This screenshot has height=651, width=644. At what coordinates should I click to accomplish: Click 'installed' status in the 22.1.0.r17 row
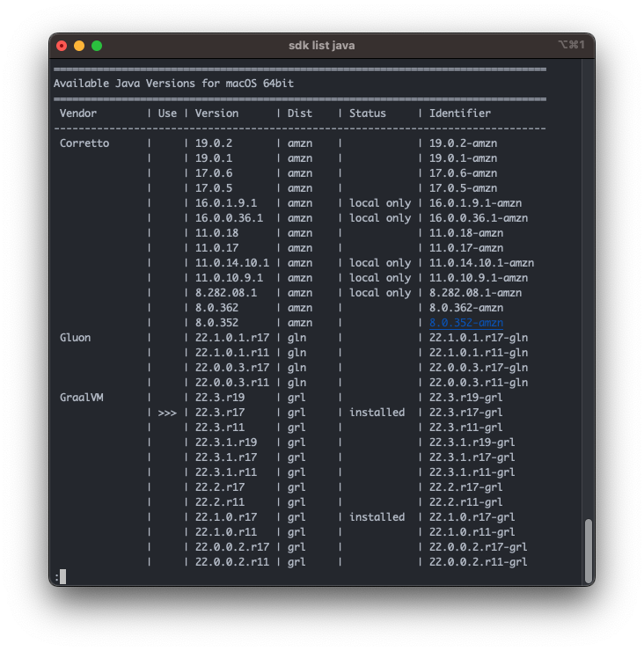(x=377, y=517)
